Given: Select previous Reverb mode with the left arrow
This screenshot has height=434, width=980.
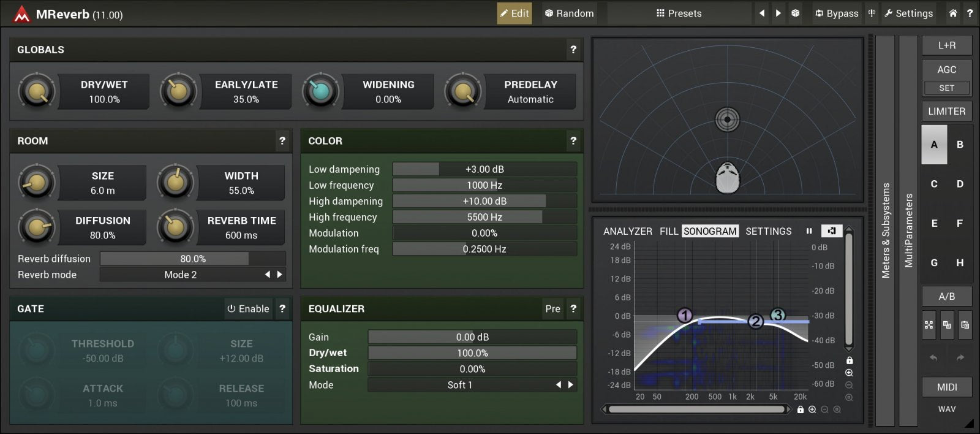Looking at the screenshot, I should point(268,275).
